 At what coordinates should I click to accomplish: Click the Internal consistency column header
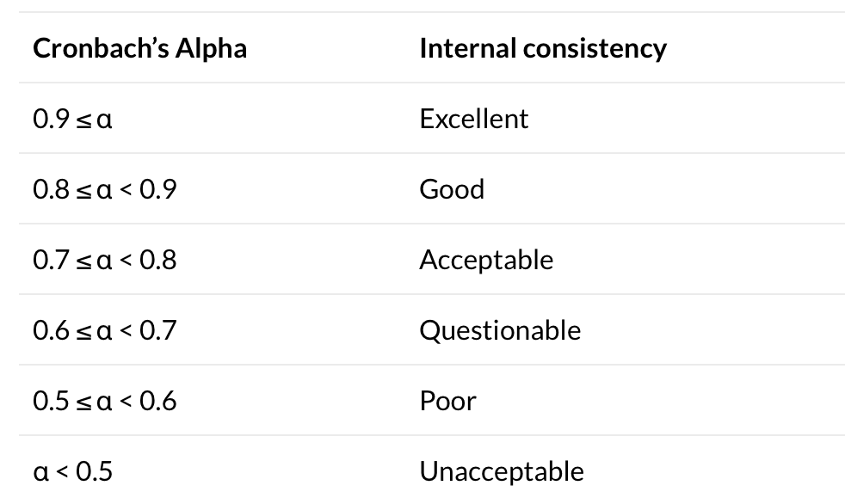coord(543,48)
